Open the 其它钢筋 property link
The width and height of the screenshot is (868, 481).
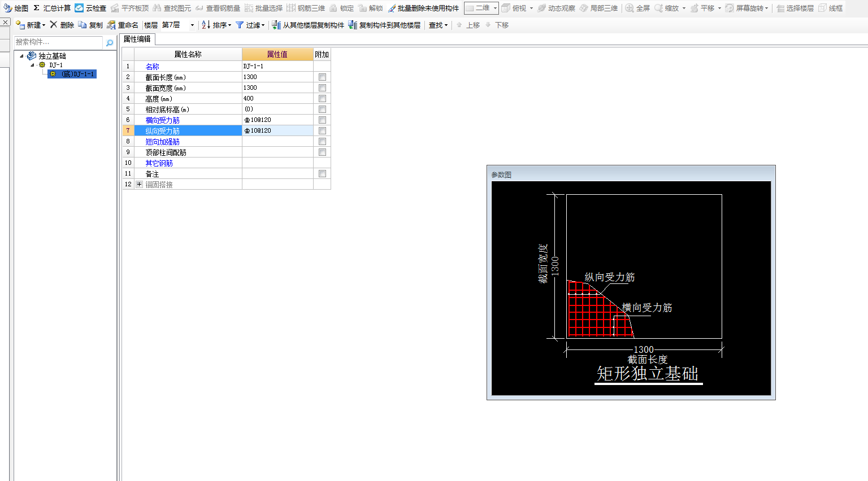pos(159,163)
